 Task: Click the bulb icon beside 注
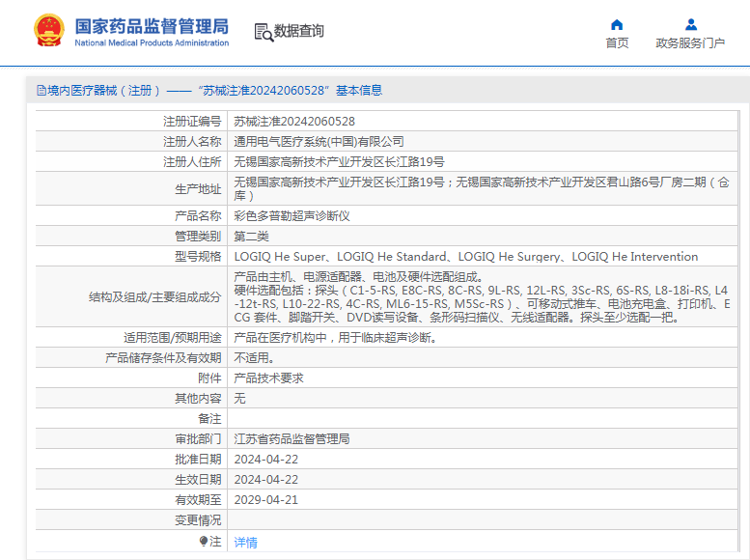click(204, 542)
